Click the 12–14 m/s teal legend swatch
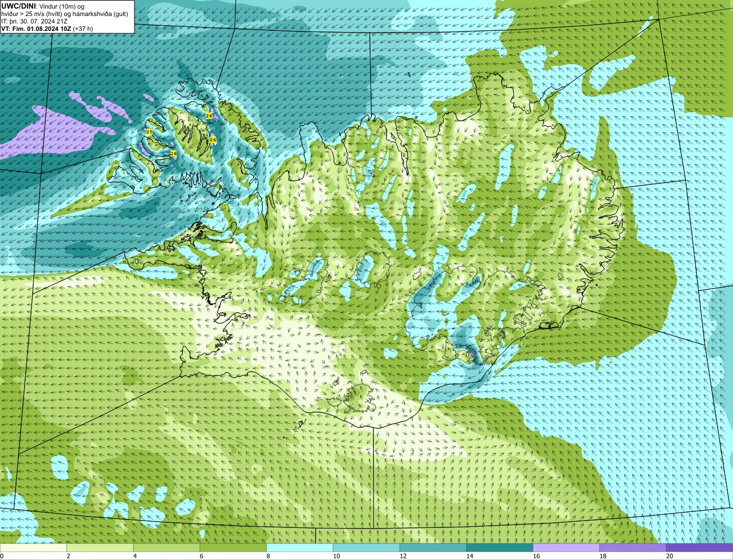 pos(433,547)
